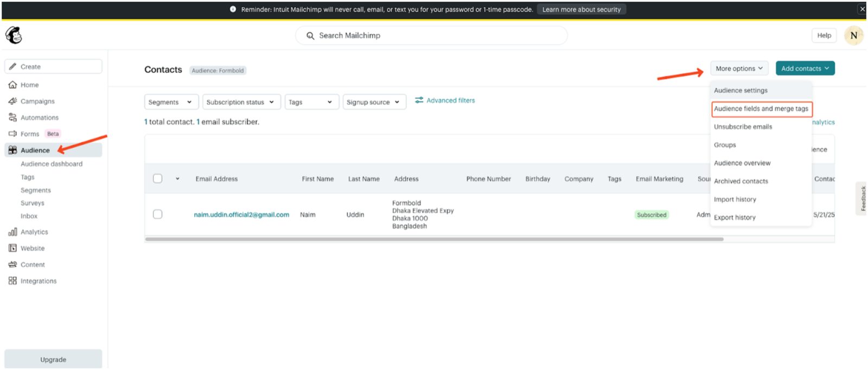Click the Company column header

coord(579,178)
